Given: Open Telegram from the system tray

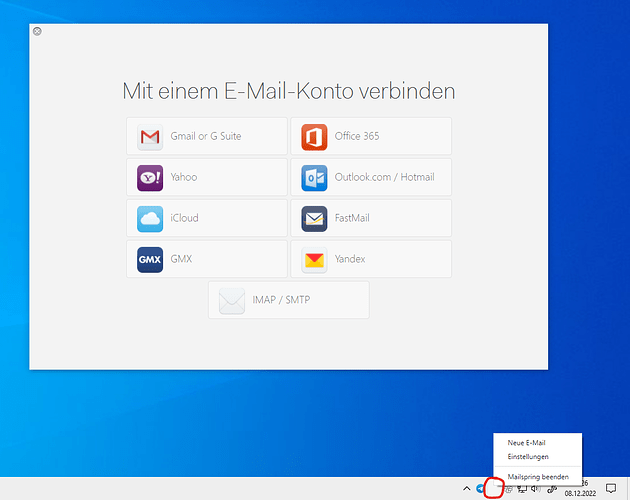Looking at the screenshot, I should [480, 489].
